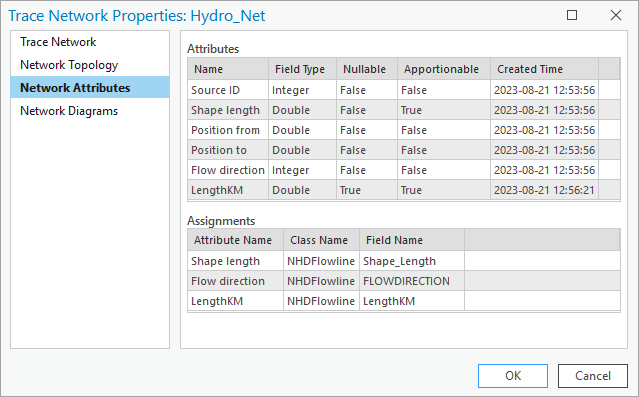Image resolution: width=639 pixels, height=397 pixels.
Task: Close the Trace Network Properties dialog
Action: pyautogui.click(x=616, y=15)
